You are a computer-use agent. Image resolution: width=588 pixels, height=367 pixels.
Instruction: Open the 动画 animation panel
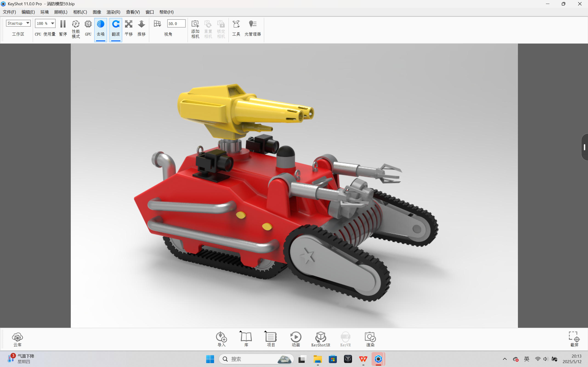[x=296, y=339]
